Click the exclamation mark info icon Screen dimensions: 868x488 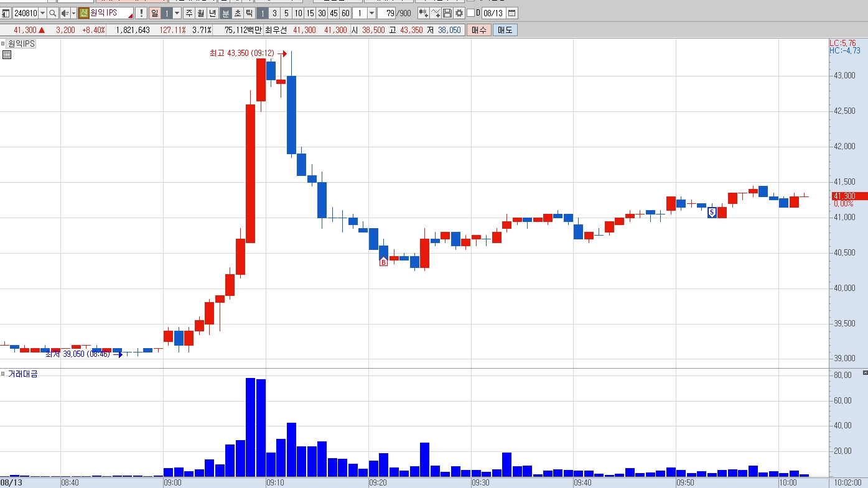[x=141, y=13]
